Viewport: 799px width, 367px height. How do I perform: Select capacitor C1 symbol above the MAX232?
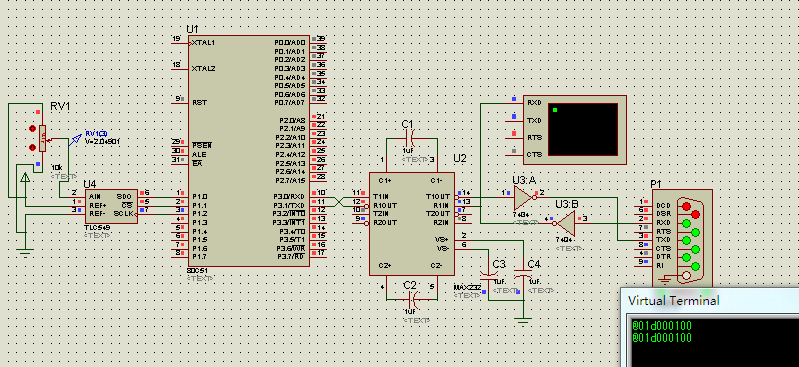pyautogui.click(x=411, y=138)
